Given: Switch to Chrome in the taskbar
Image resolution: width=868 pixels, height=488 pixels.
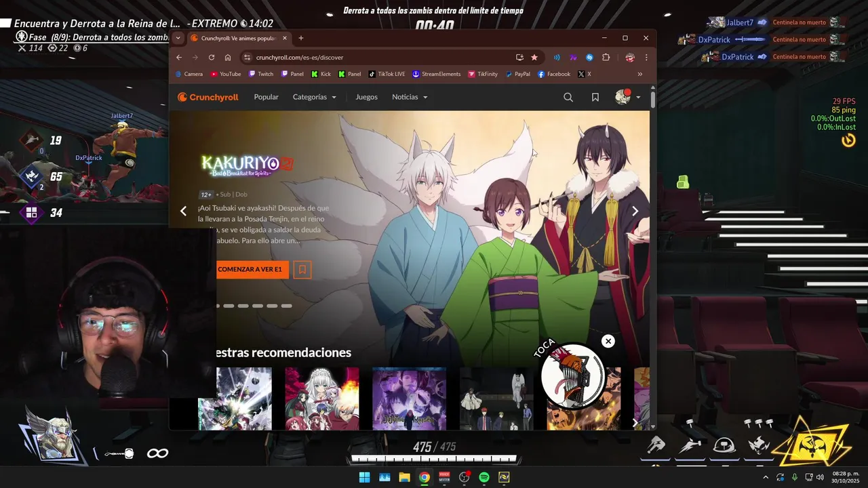Looking at the screenshot, I should tap(424, 477).
